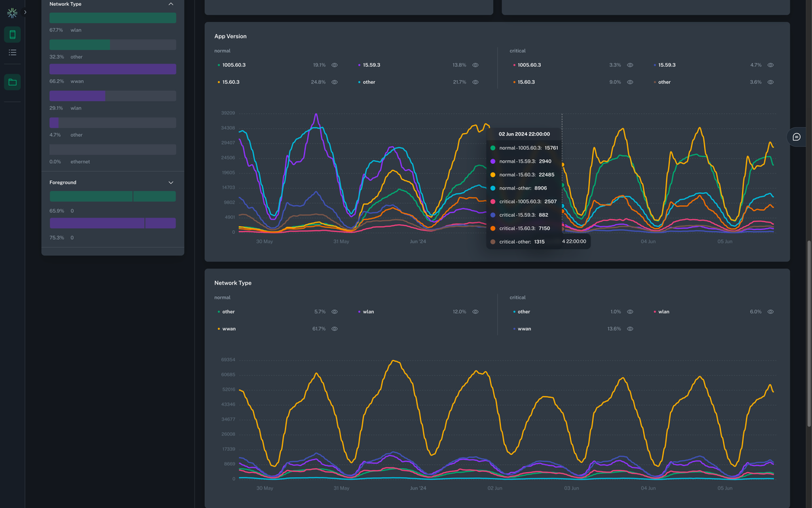Toggle eye icon for critical 1005.60.3 version
Screen dimensions: 812x508
(630, 66)
